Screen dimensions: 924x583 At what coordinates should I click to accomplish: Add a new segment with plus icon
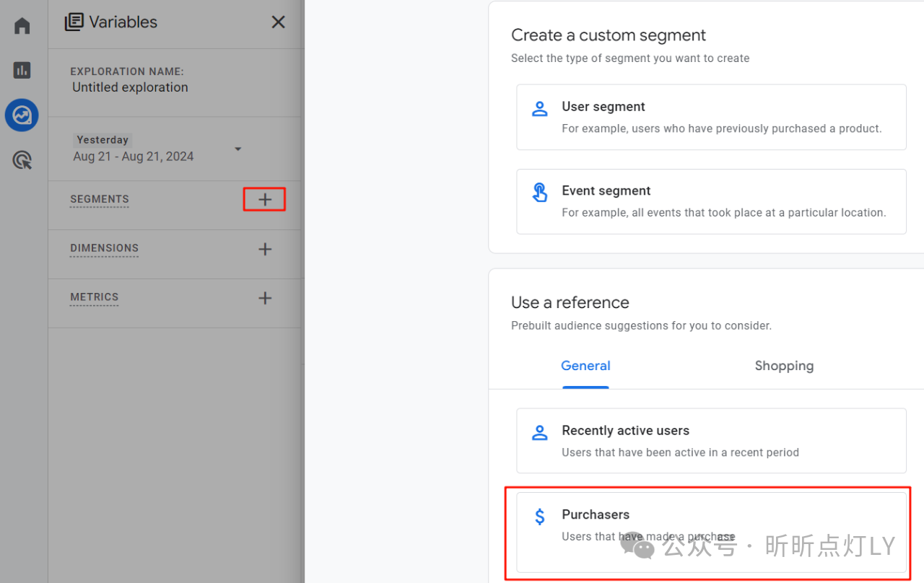[265, 200]
